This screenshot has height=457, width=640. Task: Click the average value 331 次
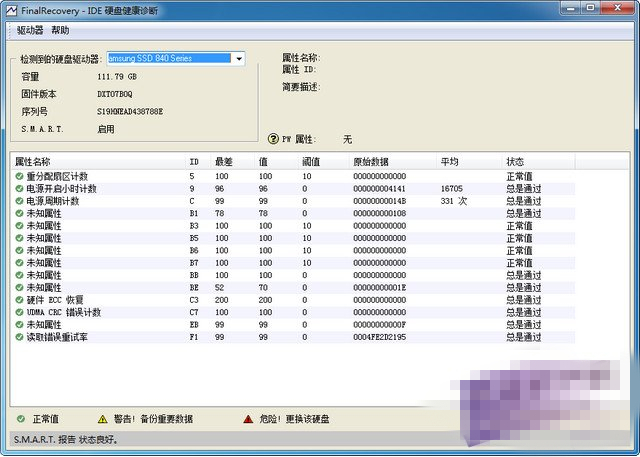454,201
